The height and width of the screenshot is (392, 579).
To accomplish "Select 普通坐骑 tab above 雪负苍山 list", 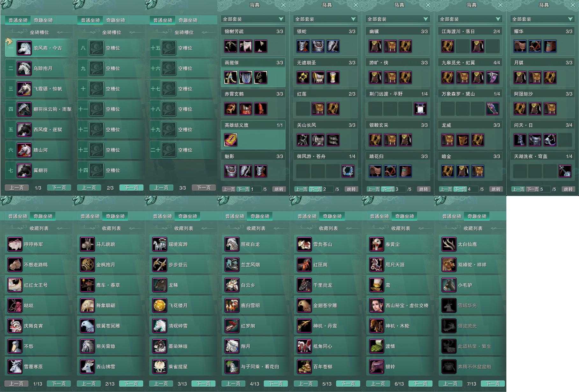I will (307, 216).
